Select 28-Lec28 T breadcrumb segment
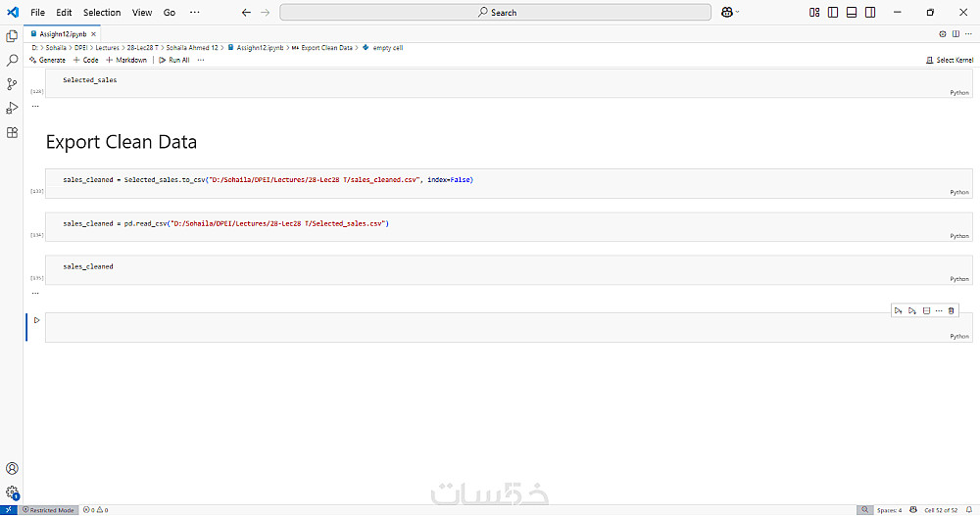 [x=142, y=47]
